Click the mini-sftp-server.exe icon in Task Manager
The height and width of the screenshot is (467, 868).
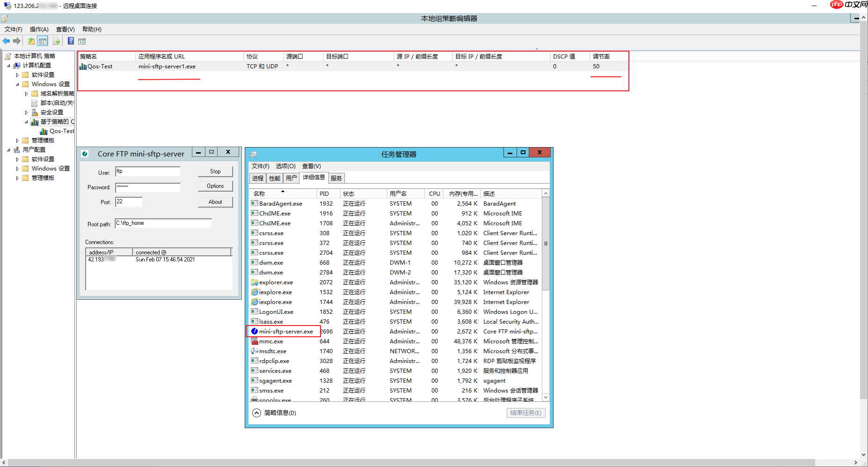255,331
